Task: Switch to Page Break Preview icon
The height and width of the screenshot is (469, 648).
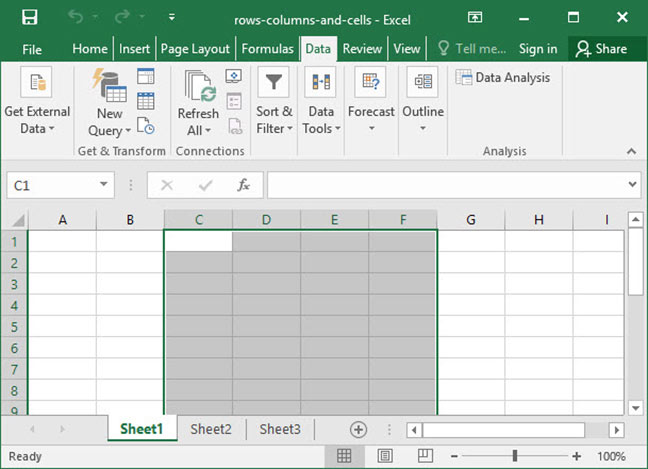Action: tap(425, 456)
